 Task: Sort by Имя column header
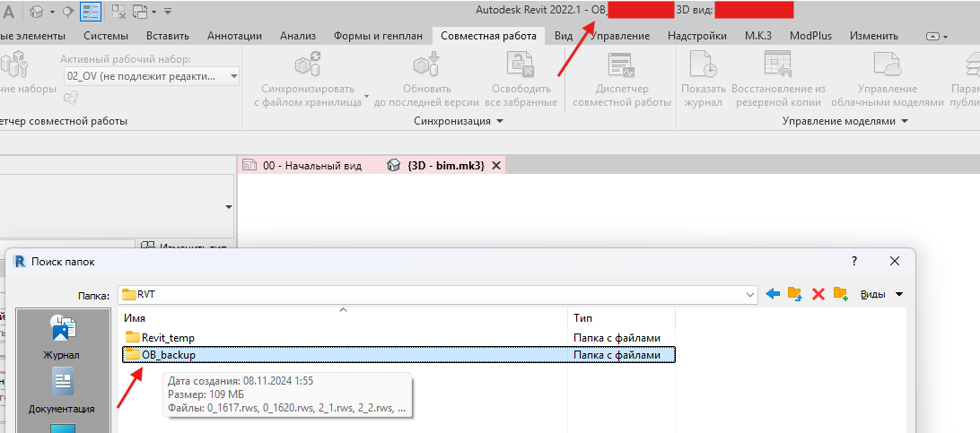(x=343, y=318)
